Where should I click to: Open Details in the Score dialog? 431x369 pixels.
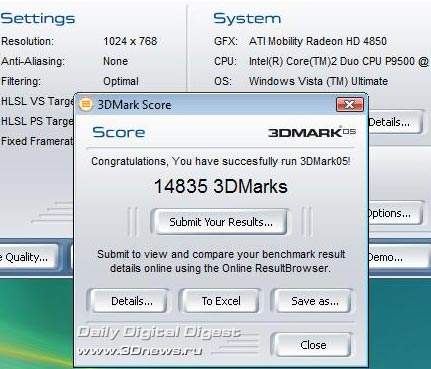pyautogui.click(x=132, y=301)
